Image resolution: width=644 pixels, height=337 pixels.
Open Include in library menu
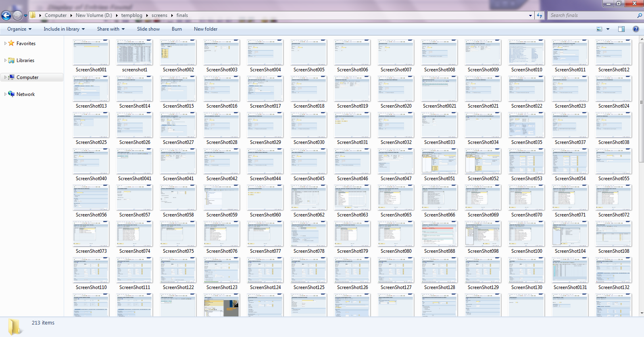click(64, 29)
